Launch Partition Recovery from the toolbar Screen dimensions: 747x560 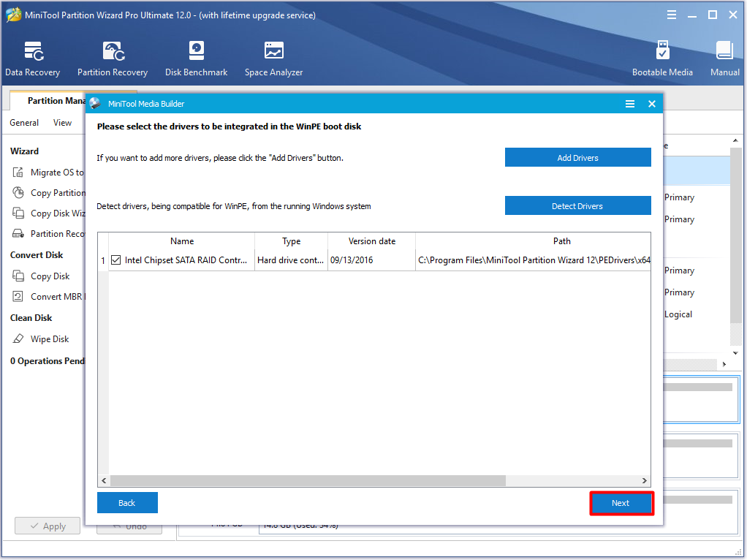pos(113,59)
